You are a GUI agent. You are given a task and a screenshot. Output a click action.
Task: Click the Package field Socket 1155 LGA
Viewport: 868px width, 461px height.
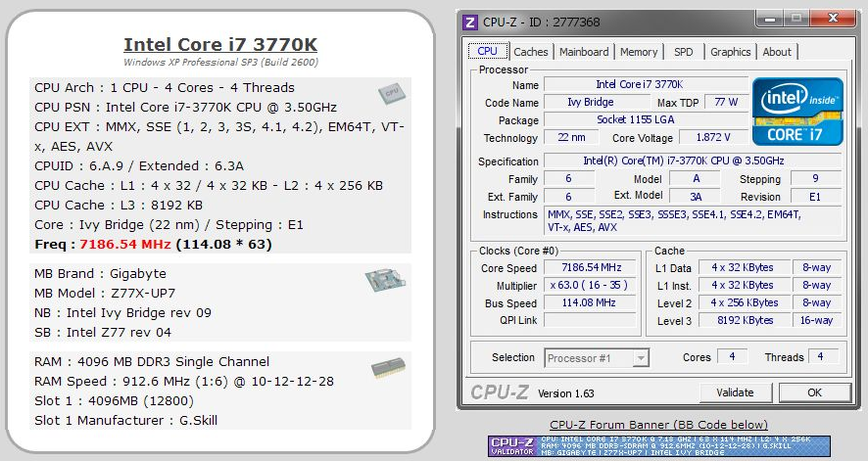pos(646,120)
